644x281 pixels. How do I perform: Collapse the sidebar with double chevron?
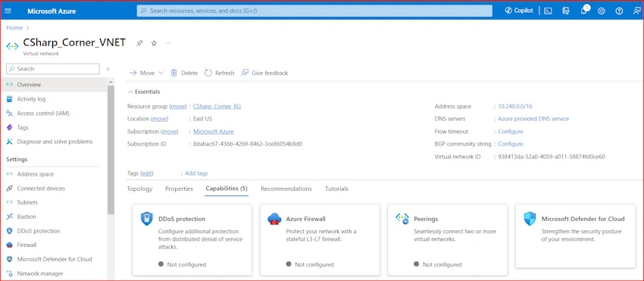(108, 69)
